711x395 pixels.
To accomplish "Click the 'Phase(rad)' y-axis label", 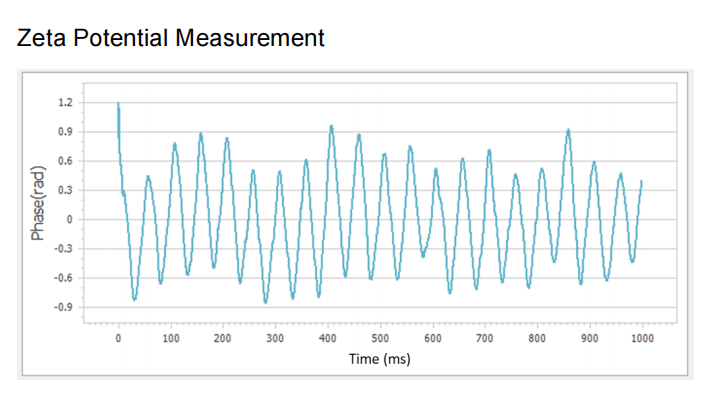I will 38,203.
